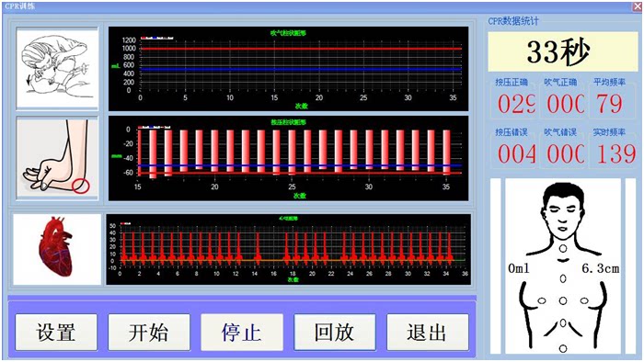Click the center chest sensor point
Image resolution: width=644 pixels, height=362 pixels.
click(x=563, y=301)
